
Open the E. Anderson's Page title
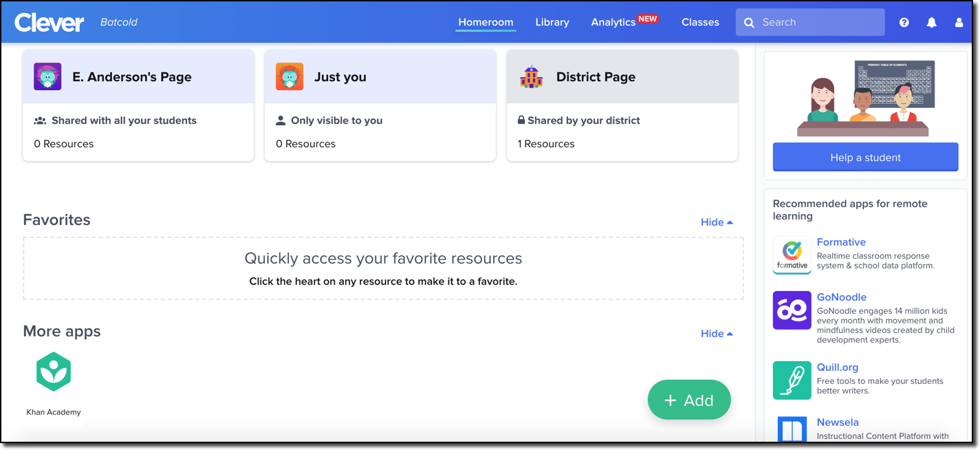(x=132, y=77)
